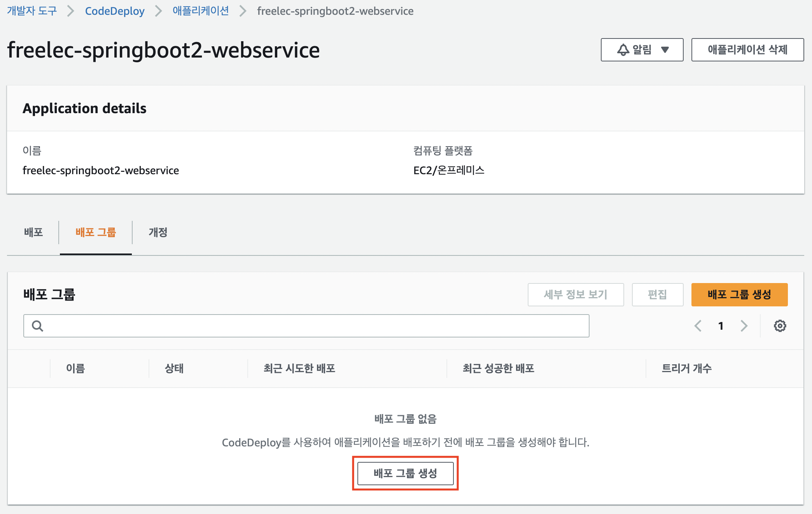Click the 상태 column header

[174, 368]
